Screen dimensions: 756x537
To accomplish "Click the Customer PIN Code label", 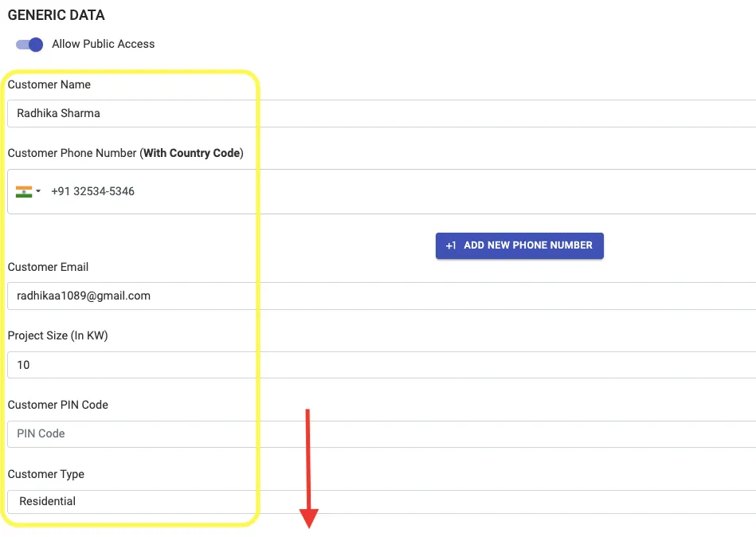I will click(57, 405).
